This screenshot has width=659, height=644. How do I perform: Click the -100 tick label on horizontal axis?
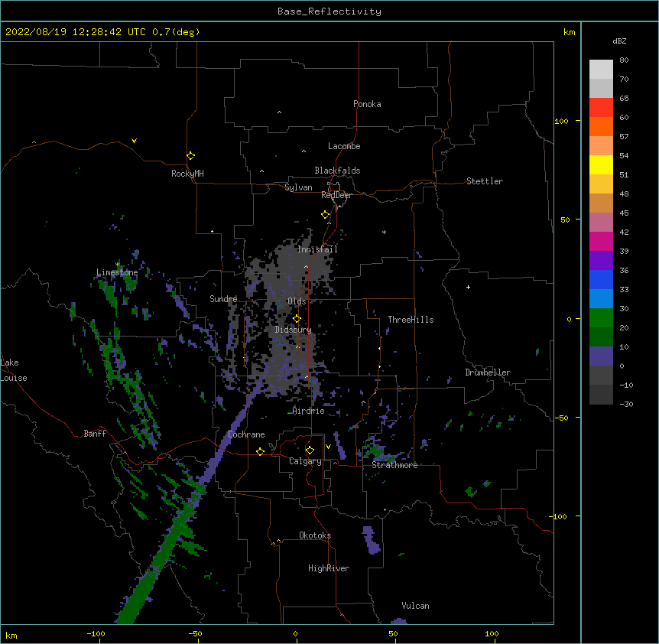click(x=96, y=633)
